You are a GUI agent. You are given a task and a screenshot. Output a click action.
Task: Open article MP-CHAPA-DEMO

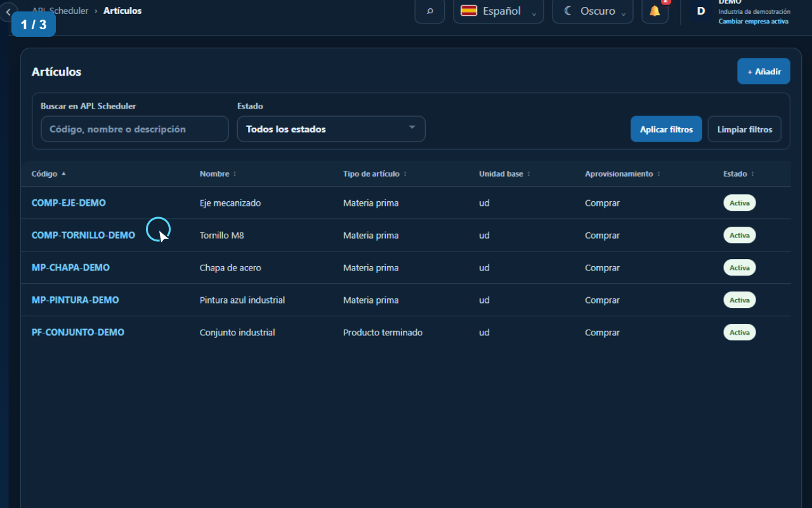[70, 268]
